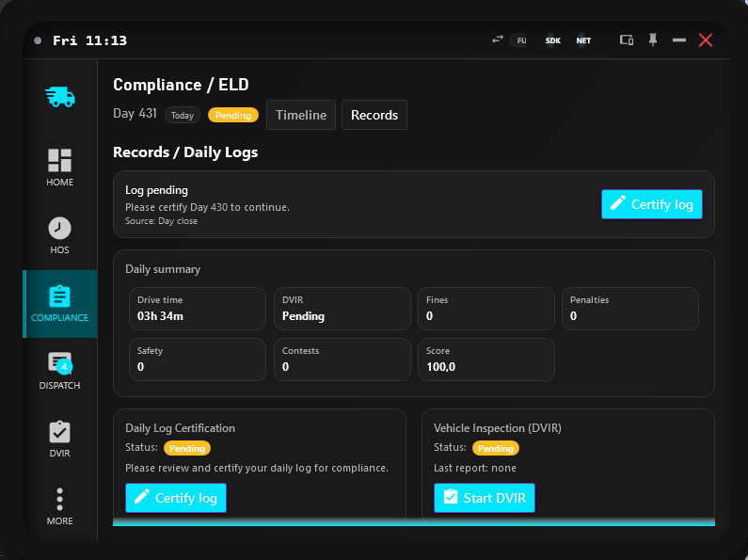This screenshot has height=560, width=748.
Task: Select the DVIR Pending summary tile
Action: coord(342,309)
